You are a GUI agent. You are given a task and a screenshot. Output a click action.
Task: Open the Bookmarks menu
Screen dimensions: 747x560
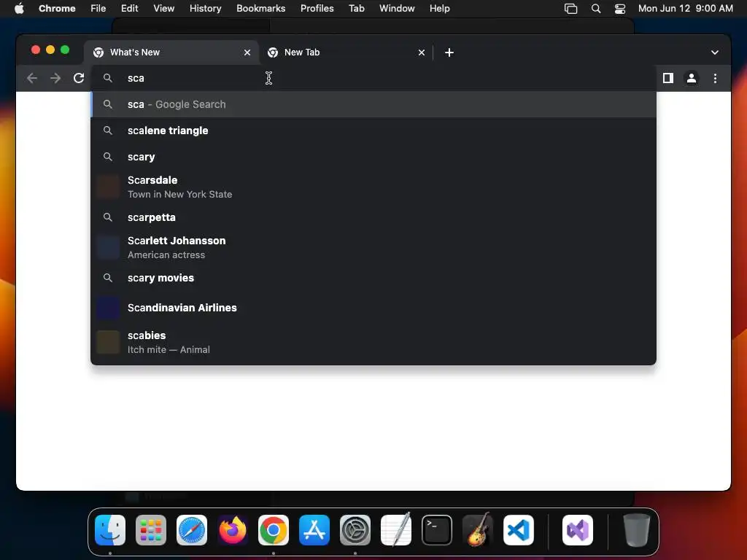260,8
